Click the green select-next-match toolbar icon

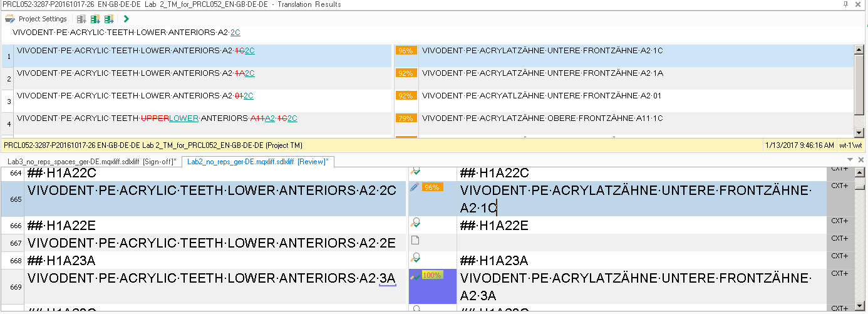(x=95, y=19)
